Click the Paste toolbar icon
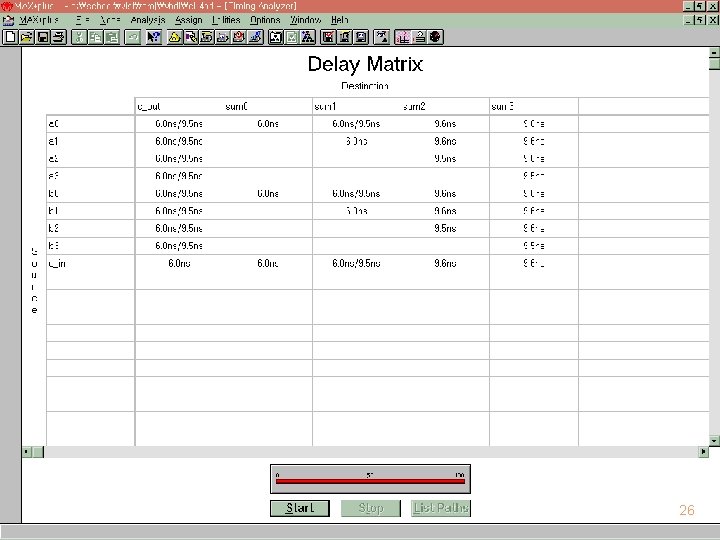 point(112,37)
